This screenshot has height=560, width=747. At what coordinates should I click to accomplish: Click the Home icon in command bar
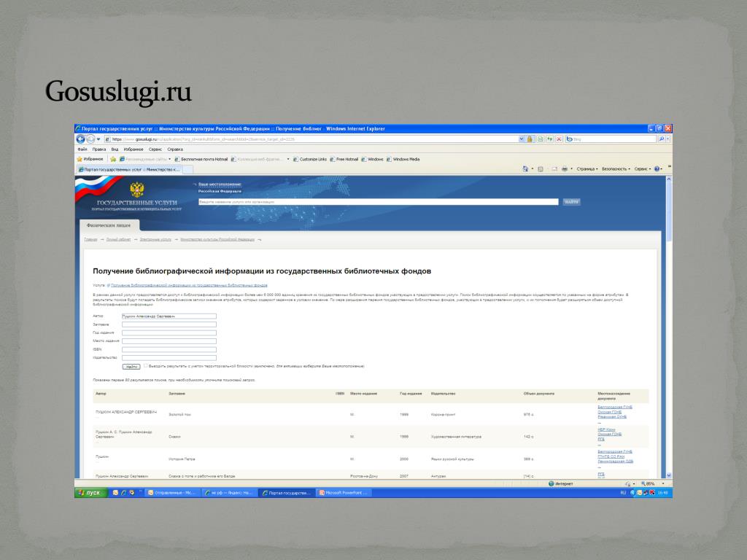click(x=525, y=169)
